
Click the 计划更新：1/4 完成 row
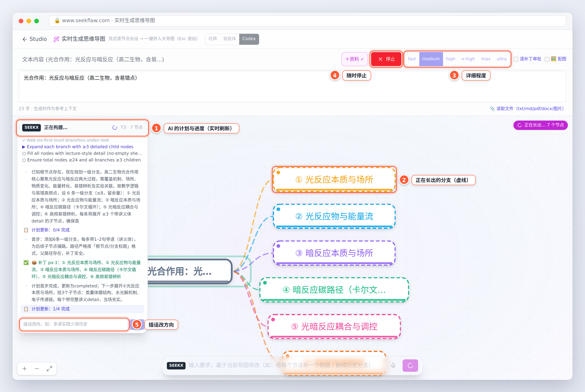(x=82, y=309)
